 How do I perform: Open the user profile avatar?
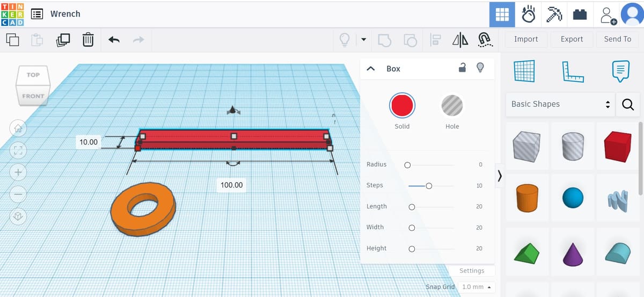click(632, 14)
